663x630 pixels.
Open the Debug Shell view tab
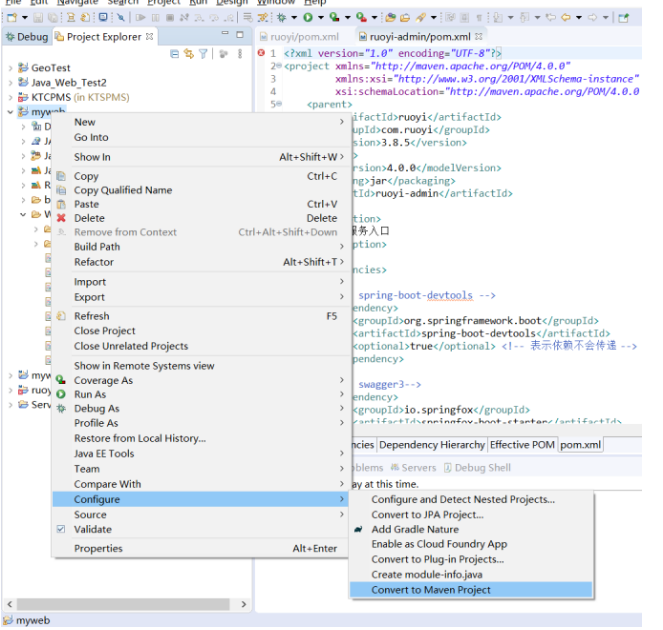(477, 468)
